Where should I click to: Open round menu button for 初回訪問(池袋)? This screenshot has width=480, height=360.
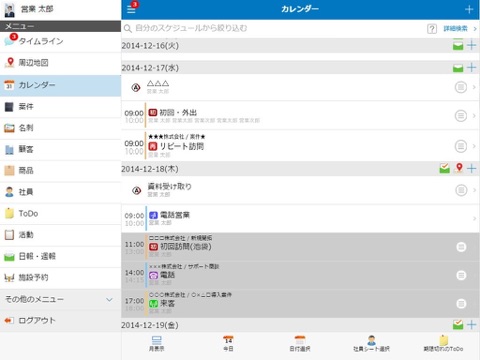pyautogui.click(x=461, y=247)
